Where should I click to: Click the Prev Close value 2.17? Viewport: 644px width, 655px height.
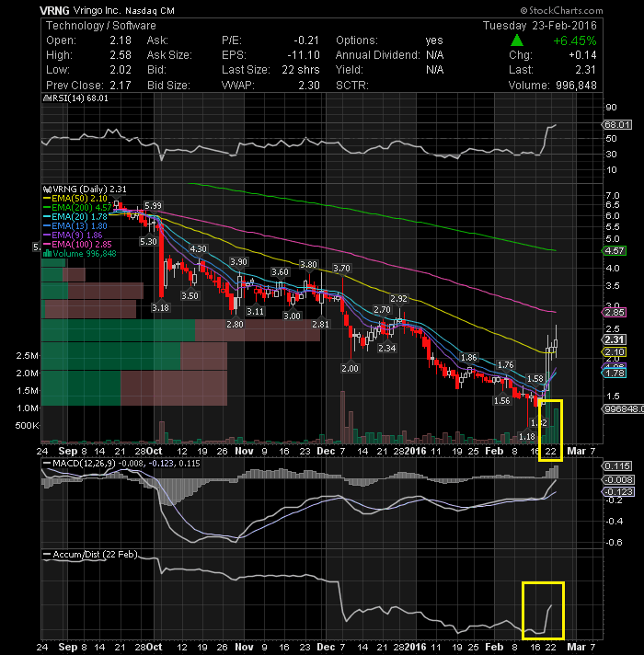[121, 86]
